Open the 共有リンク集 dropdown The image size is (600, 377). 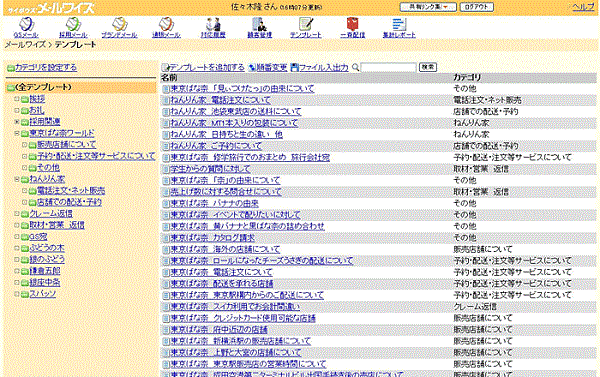coord(428,7)
